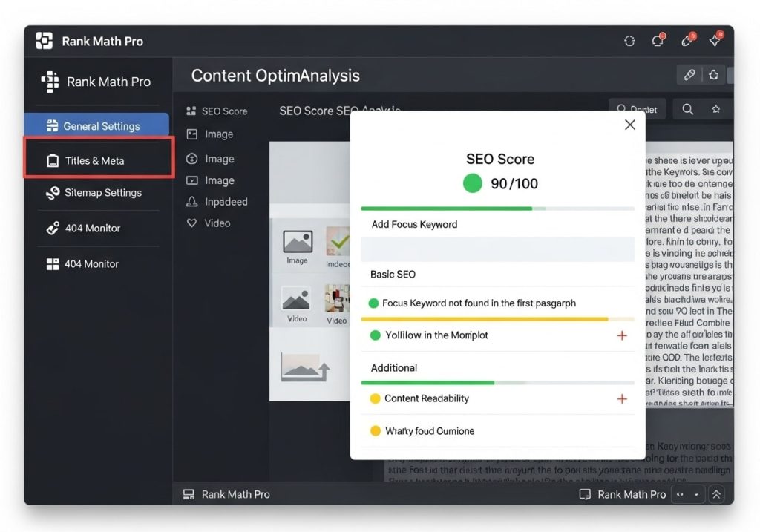Click the yellow Basic SEO progress bar
This screenshot has height=532, width=760.
pyautogui.click(x=498, y=319)
